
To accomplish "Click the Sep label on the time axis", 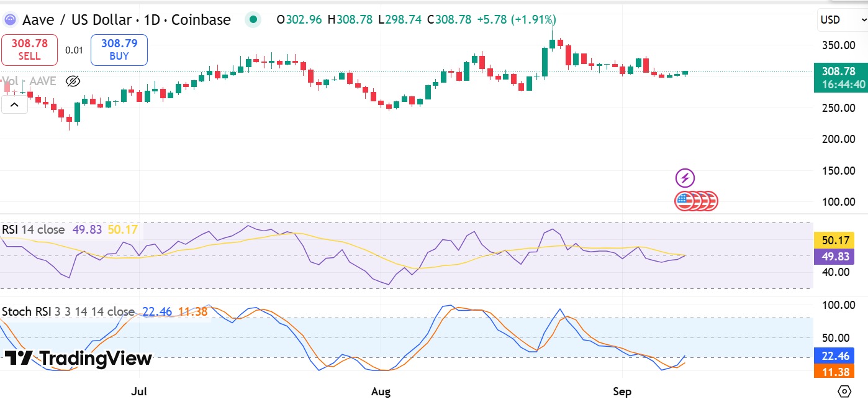I will coord(623,391).
